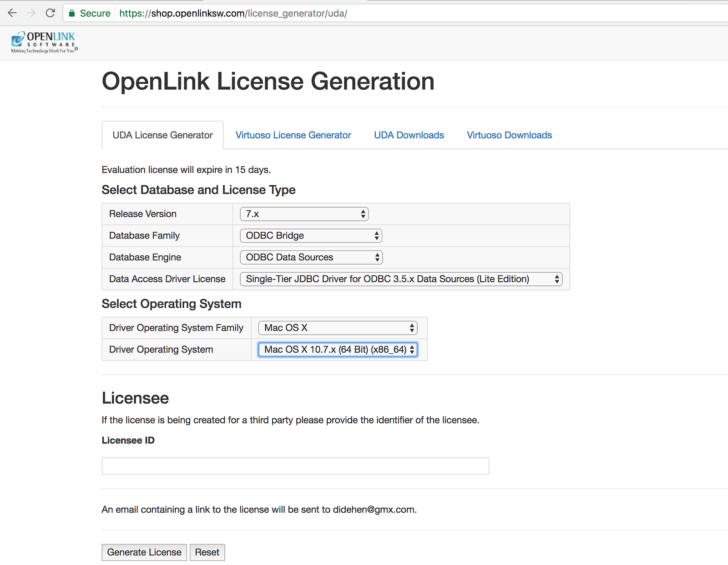Click the browser back arrow
The height and width of the screenshot is (565, 728).
tap(12, 13)
